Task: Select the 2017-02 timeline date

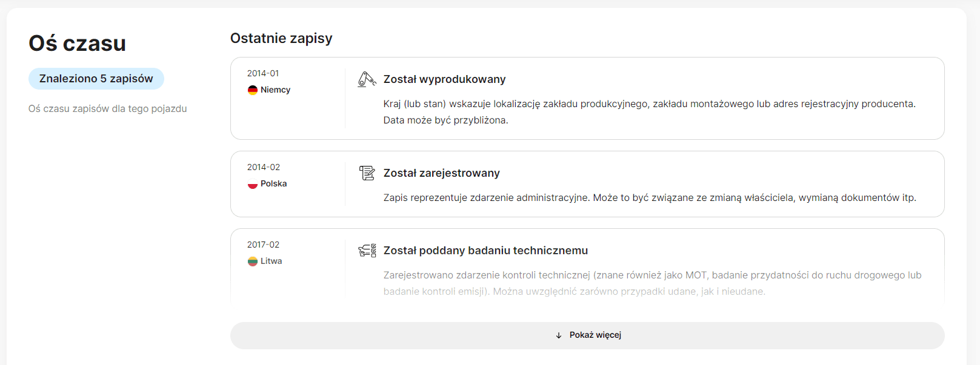Action: 263,245
